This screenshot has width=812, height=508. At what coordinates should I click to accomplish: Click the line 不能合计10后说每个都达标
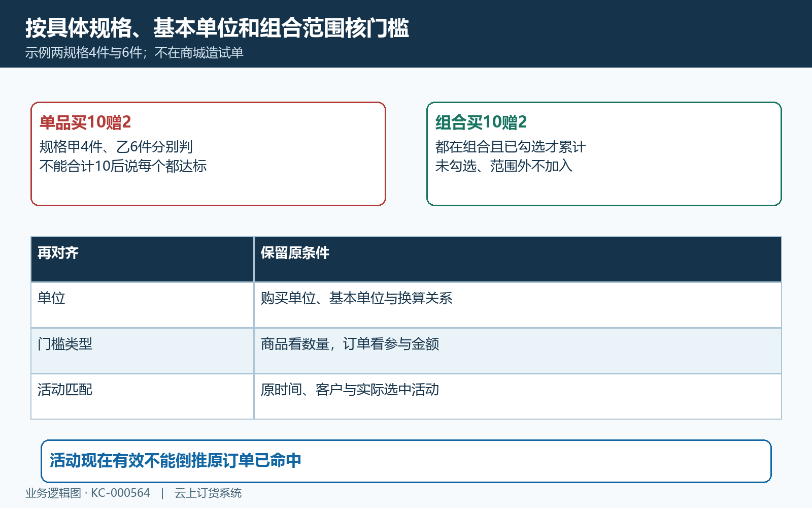pyautogui.click(x=123, y=166)
